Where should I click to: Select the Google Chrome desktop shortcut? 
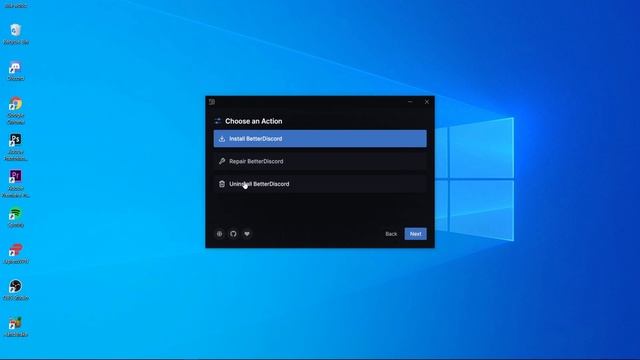pyautogui.click(x=16, y=110)
